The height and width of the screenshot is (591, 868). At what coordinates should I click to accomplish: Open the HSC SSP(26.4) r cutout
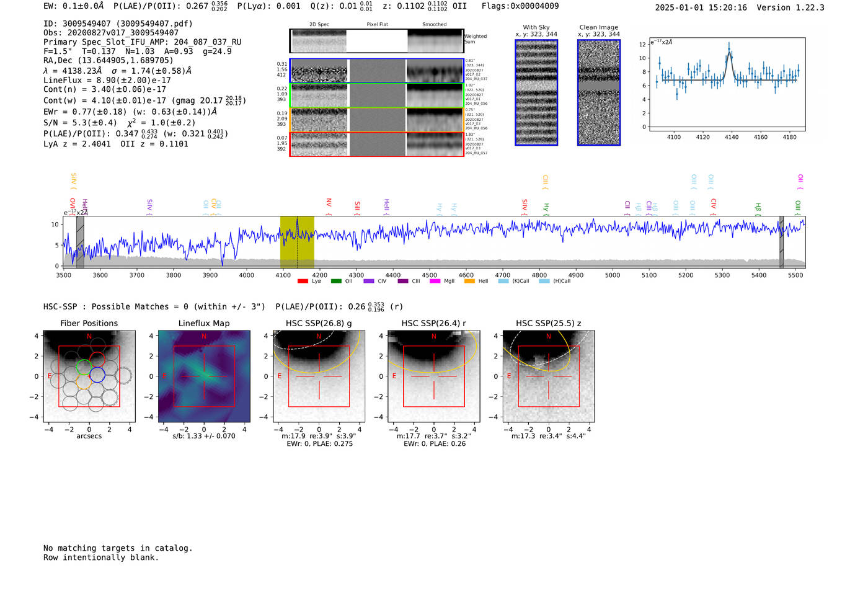pos(433,376)
